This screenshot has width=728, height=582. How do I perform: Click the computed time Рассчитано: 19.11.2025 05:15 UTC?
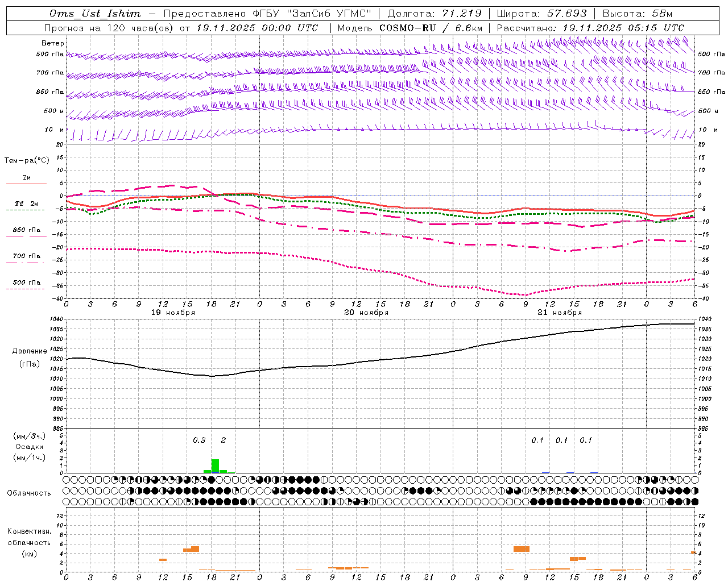click(590, 28)
